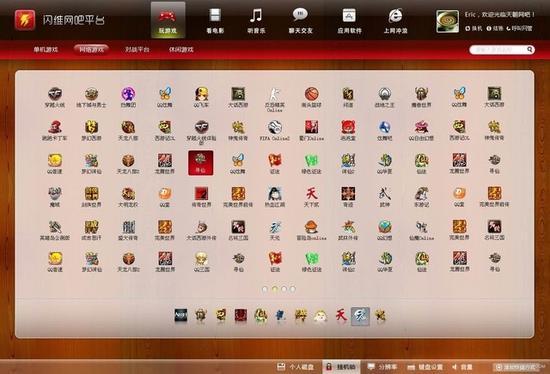Select the highlighted 寻仙 game tile

coord(201,163)
